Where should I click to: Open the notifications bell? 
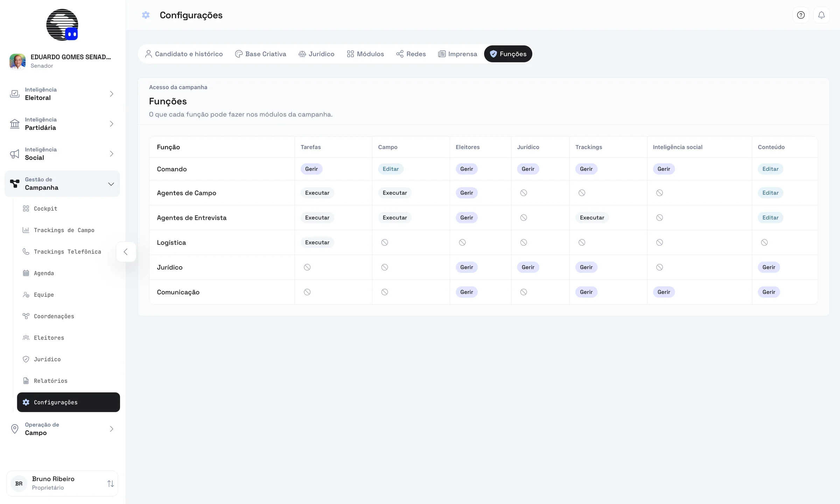[x=821, y=15]
